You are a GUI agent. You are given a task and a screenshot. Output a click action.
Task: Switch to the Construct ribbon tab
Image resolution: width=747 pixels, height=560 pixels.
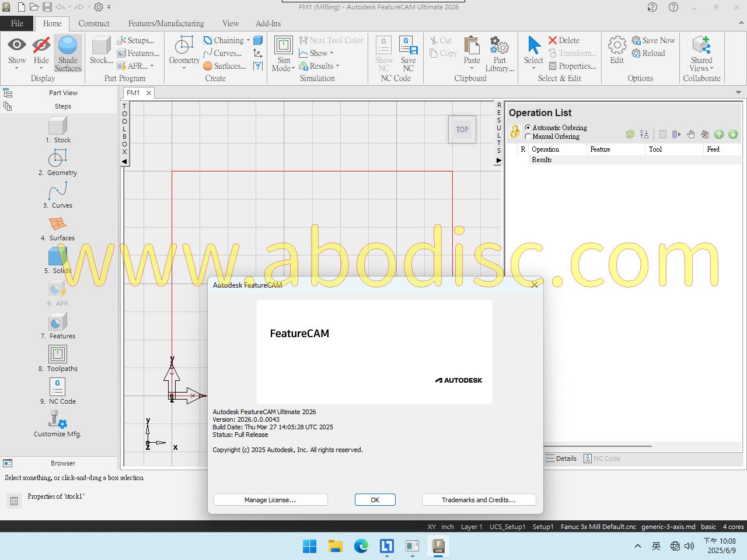pyautogui.click(x=94, y=23)
